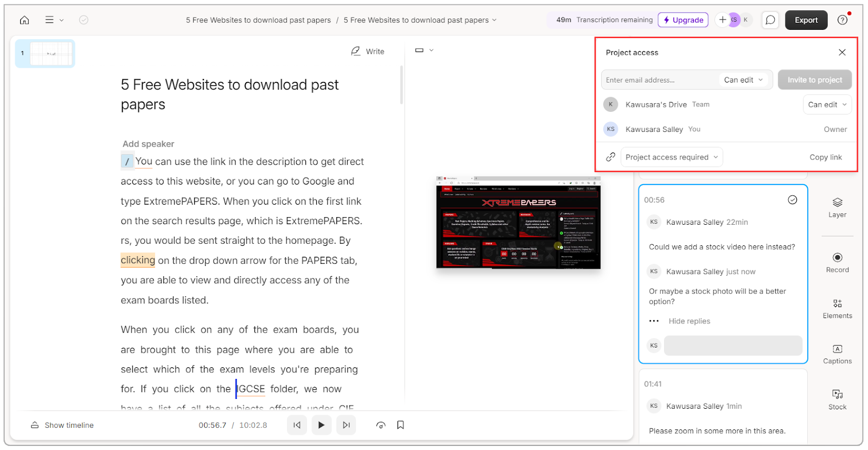Click the Export button
Viewport: 868px width, 450px height.
tap(806, 20)
